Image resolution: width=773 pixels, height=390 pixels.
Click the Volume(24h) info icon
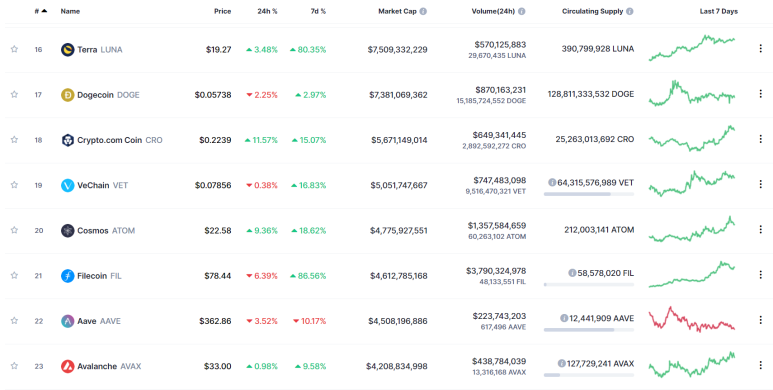(x=522, y=11)
